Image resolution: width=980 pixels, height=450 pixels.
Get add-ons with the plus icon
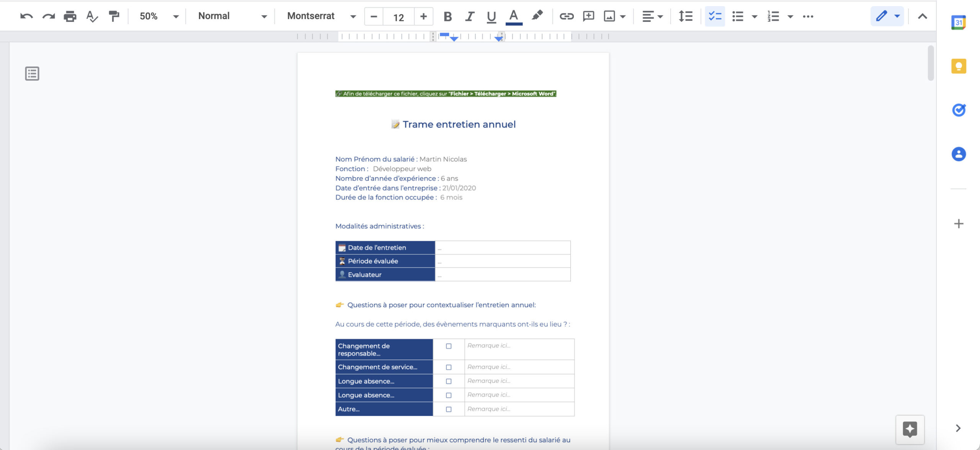[959, 224]
